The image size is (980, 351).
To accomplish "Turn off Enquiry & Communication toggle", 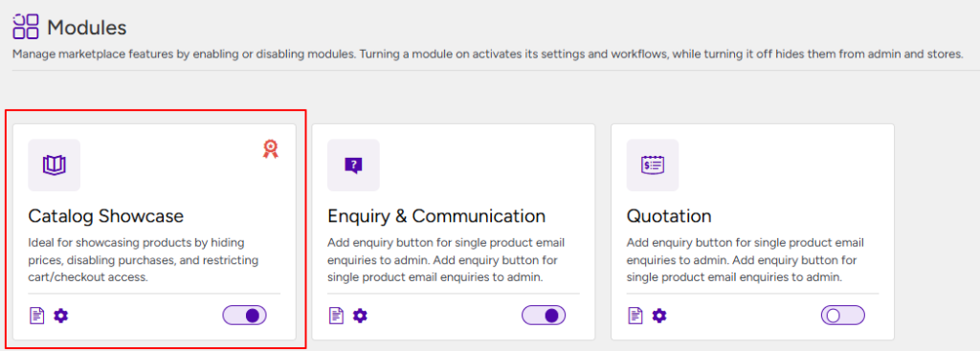I will pos(544,316).
